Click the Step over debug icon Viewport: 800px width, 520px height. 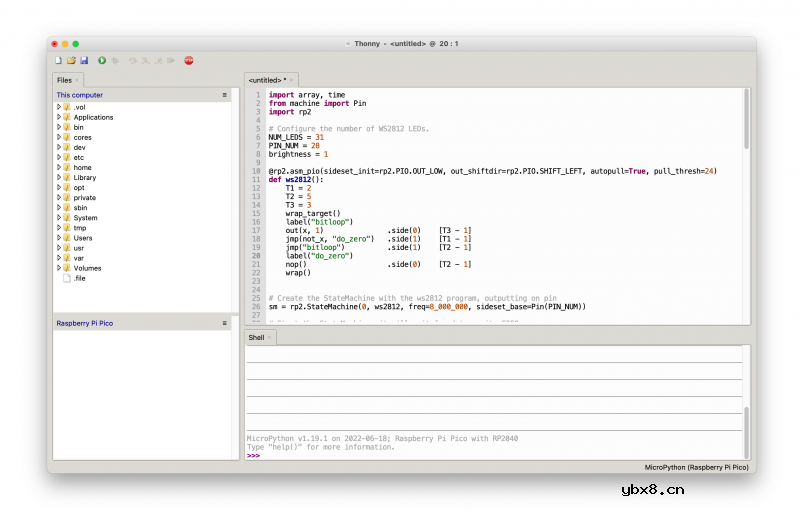[x=132, y=61]
